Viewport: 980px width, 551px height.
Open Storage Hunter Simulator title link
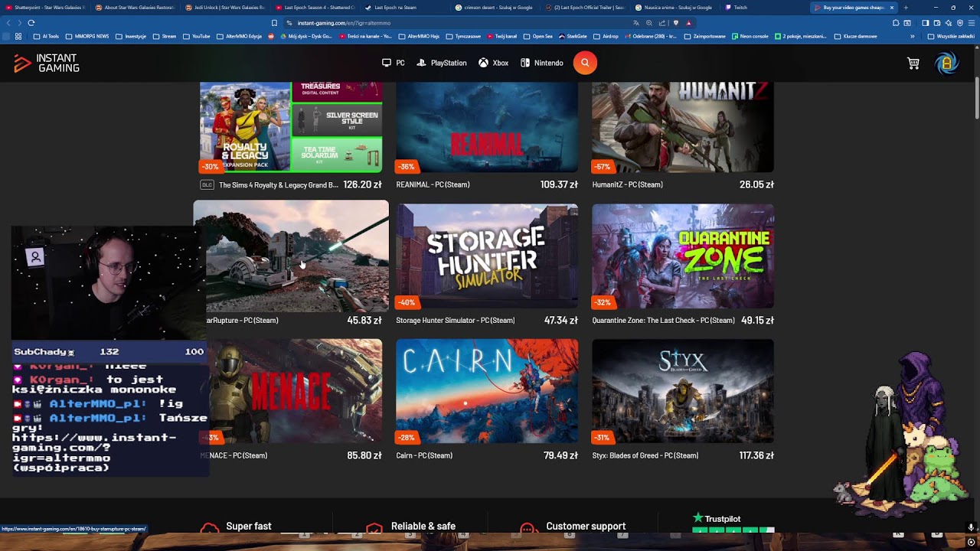click(x=456, y=321)
